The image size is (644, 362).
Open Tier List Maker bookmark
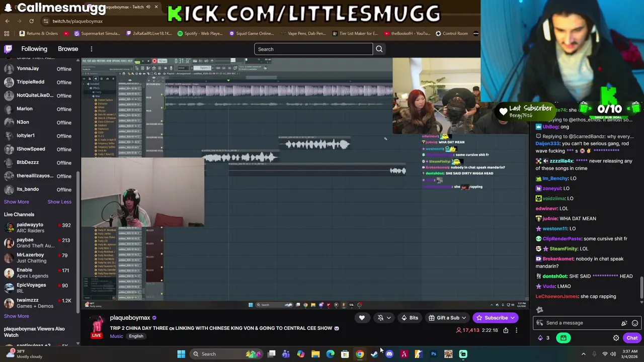tap(355, 34)
